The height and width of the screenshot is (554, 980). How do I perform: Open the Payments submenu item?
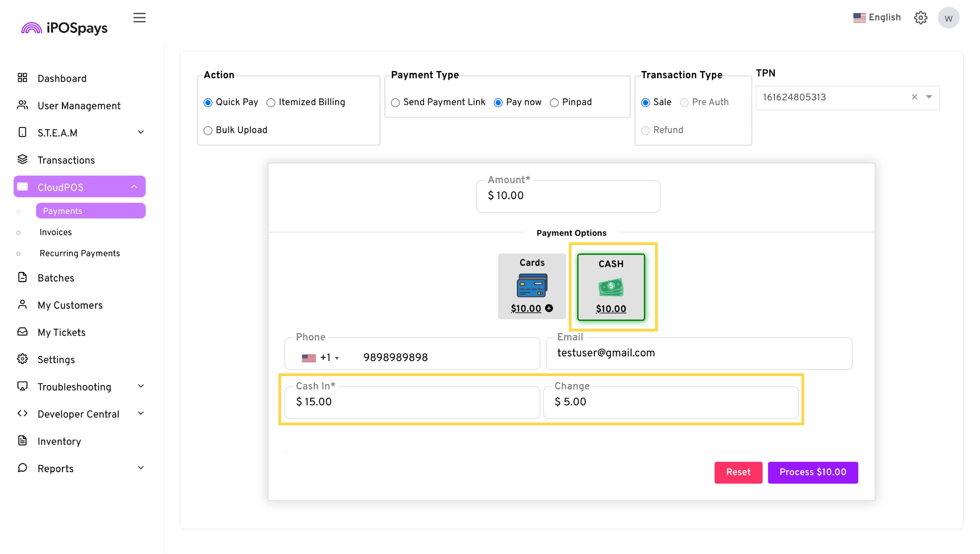coord(91,211)
